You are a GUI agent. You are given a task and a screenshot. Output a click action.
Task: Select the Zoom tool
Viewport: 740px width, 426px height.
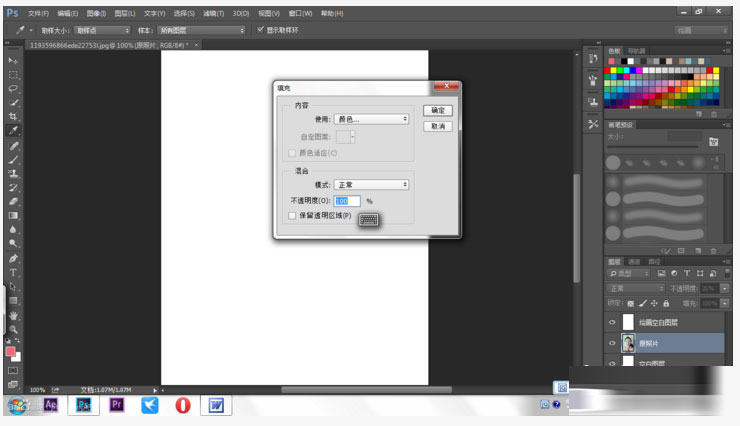pos(13,329)
